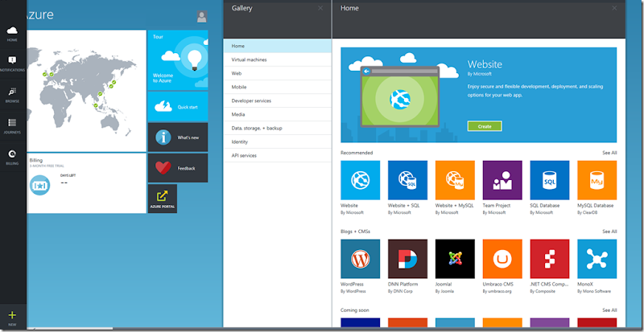
Task: Open the What's new tile
Action: coord(177,137)
